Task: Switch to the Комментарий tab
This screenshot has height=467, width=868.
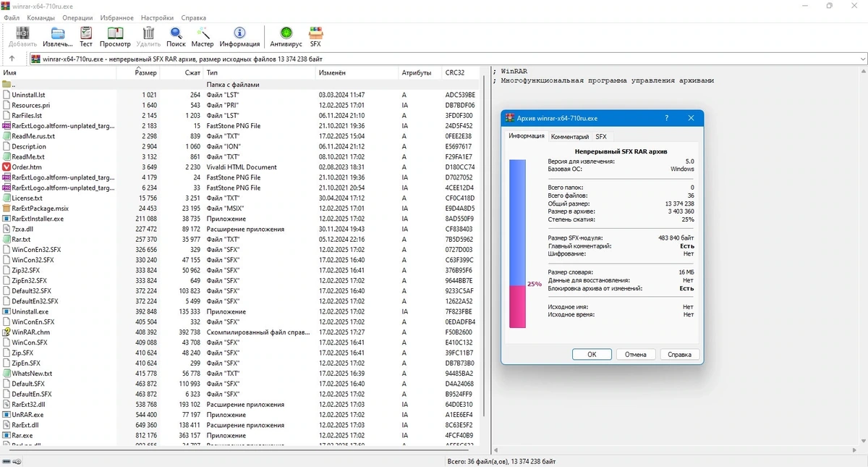Action: tap(570, 137)
